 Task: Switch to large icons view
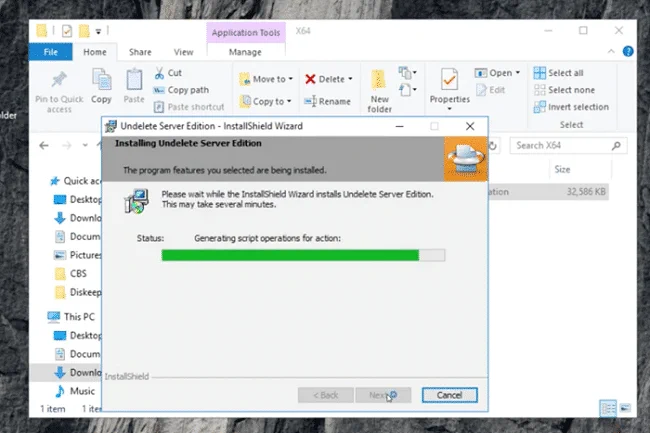(x=625, y=408)
